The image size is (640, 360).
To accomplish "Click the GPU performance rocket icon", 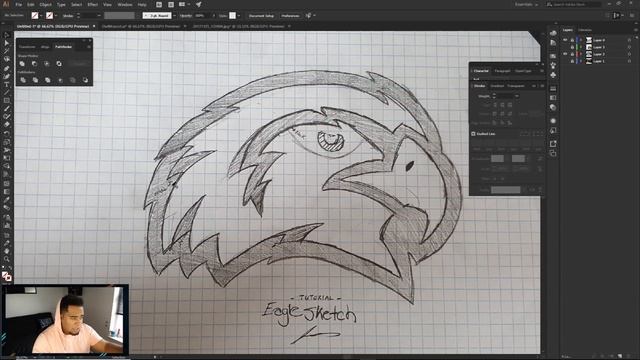I will coord(198,4).
